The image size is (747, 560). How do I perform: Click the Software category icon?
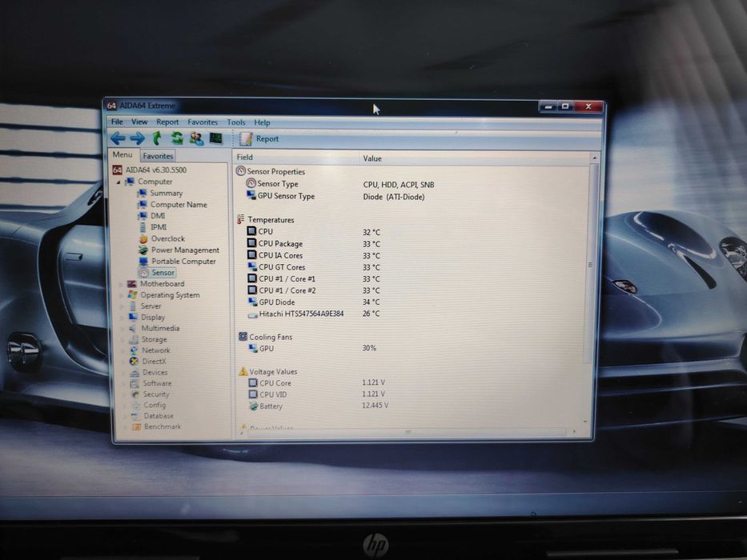coord(135,383)
